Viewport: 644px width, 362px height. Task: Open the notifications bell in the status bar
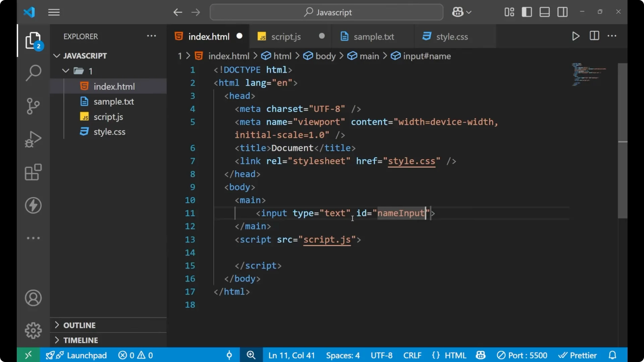point(612,355)
